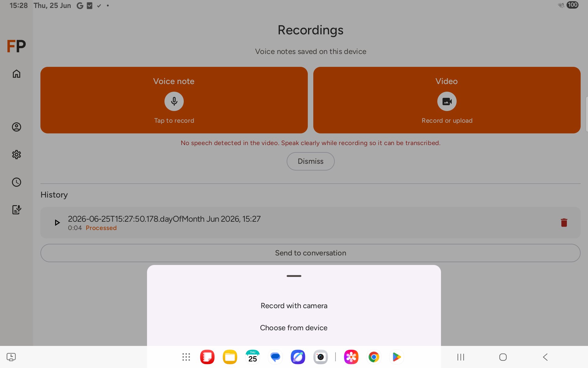Click the Tap to record label
This screenshot has height=368, width=588.
[174, 121]
